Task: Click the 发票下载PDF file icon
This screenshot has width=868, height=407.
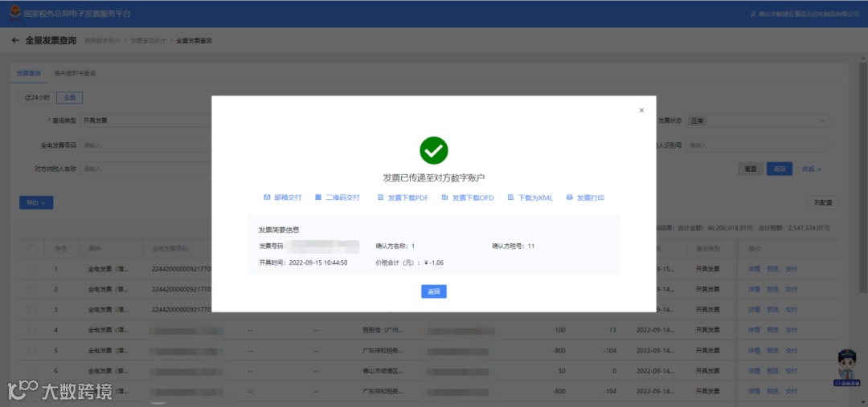Action: coord(380,197)
